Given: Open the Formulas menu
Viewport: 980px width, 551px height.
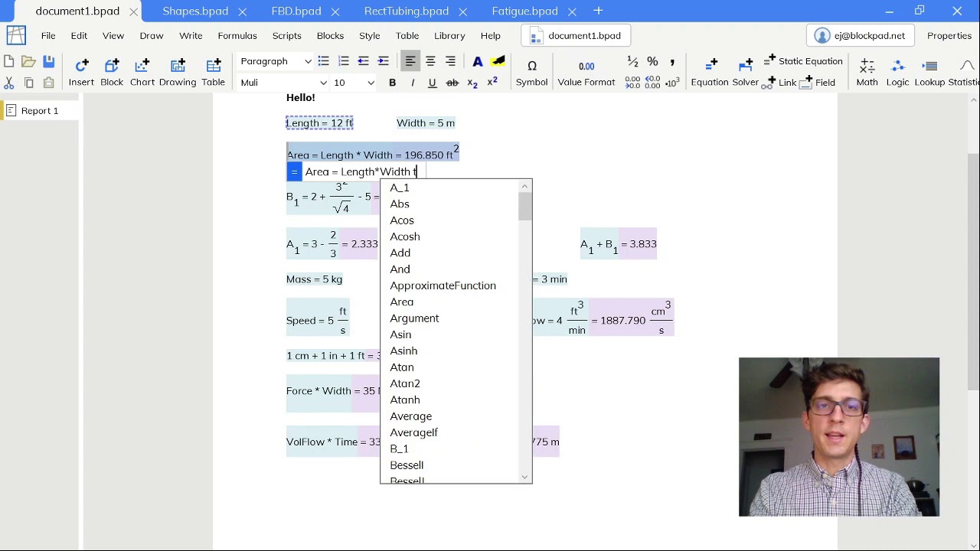Looking at the screenshot, I should coord(237,36).
